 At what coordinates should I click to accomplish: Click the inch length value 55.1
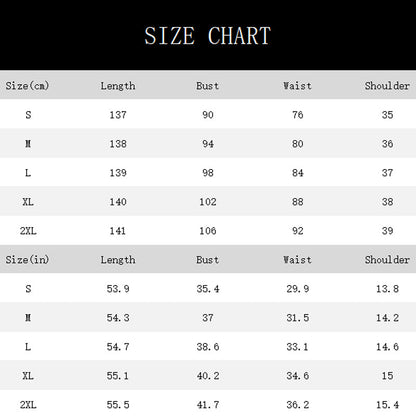[x=118, y=376]
